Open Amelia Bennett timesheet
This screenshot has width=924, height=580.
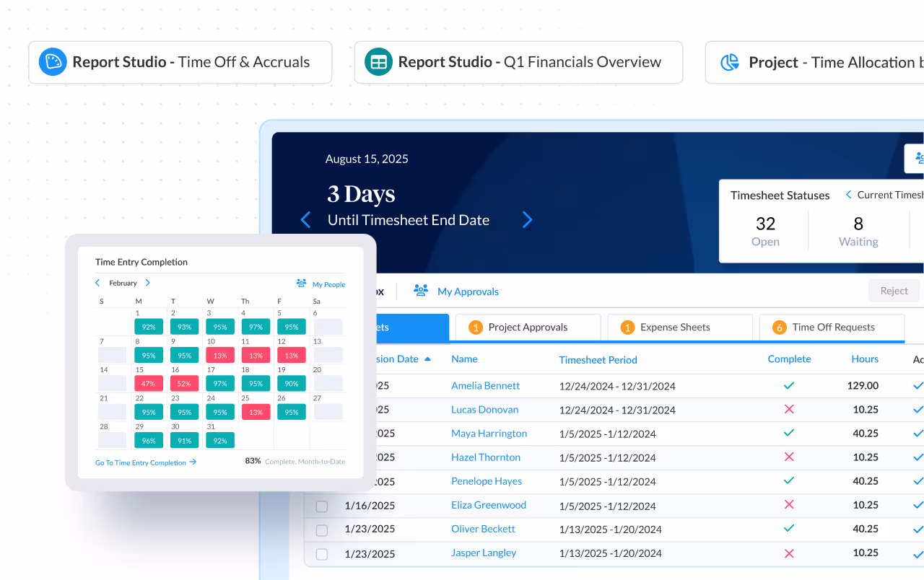[x=485, y=385]
